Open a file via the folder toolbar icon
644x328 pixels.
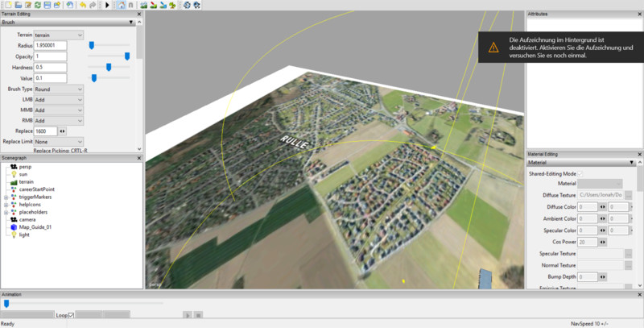(x=18, y=5)
